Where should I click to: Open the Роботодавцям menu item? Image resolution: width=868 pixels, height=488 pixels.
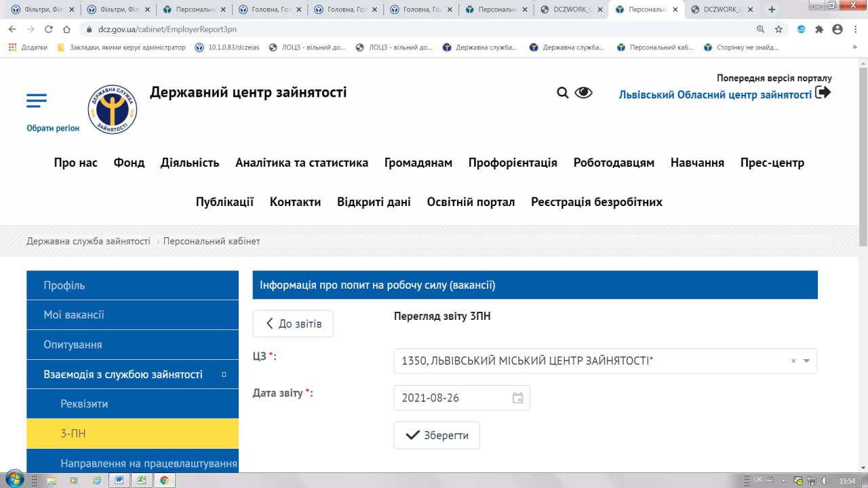pyautogui.click(x=614, y=163)
